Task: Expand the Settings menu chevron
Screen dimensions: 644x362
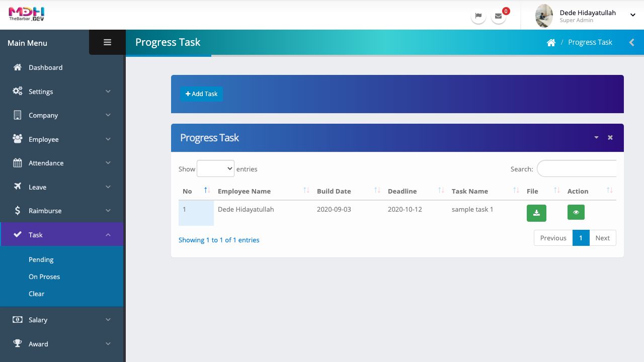Action: [108, 92]
